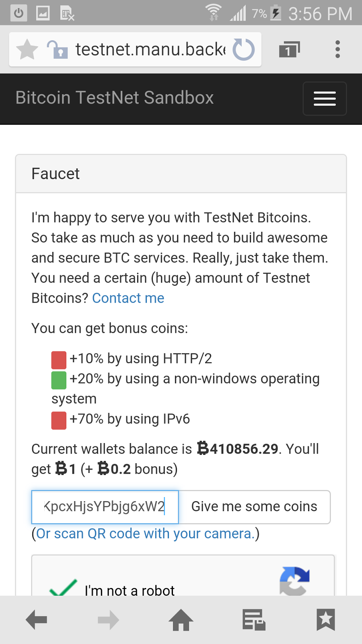The image size is (362, 644).
Task: Focus the bitcoin address input field
Action: coord(105,507)
